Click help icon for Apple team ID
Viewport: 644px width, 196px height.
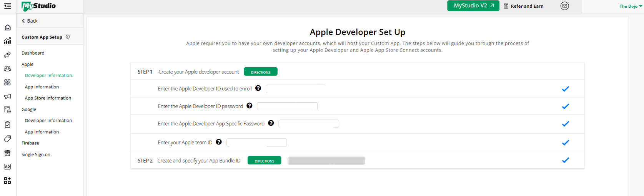click(219, 142)
